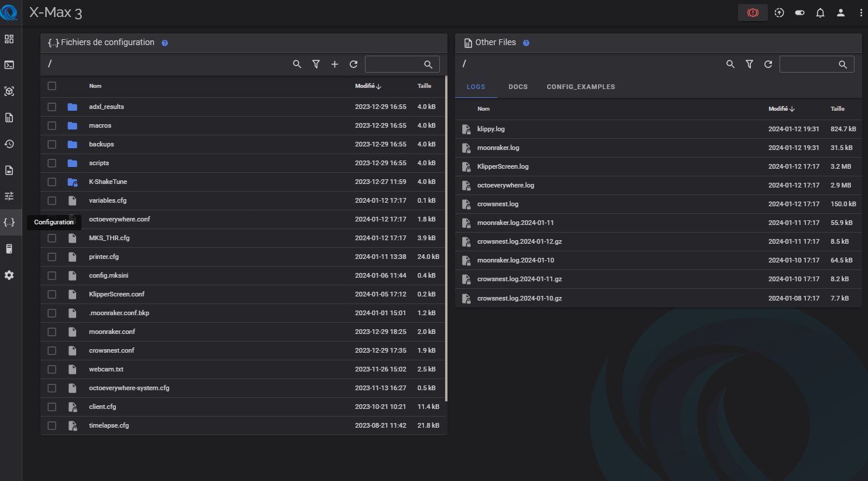Open the Tune sliders sidebar icon

click(9, 196)
